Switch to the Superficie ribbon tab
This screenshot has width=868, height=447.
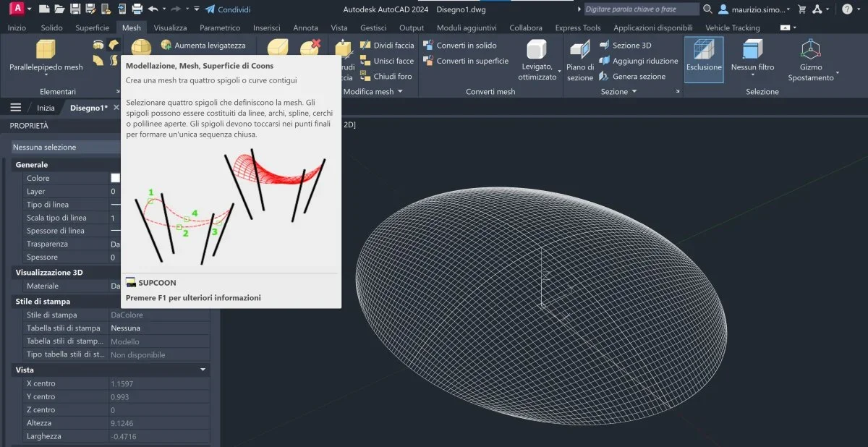pyautogui.click(x=92, y=27)
